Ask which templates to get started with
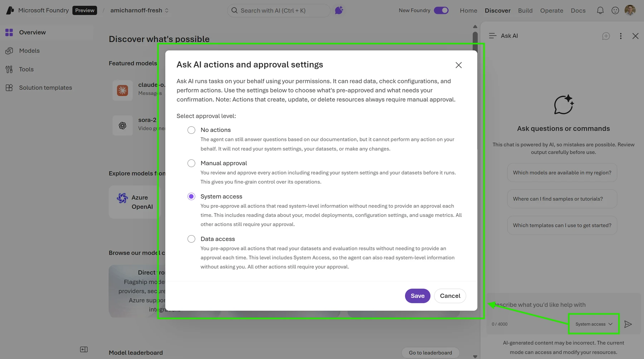The image size is (644, 359). point(562,225)
